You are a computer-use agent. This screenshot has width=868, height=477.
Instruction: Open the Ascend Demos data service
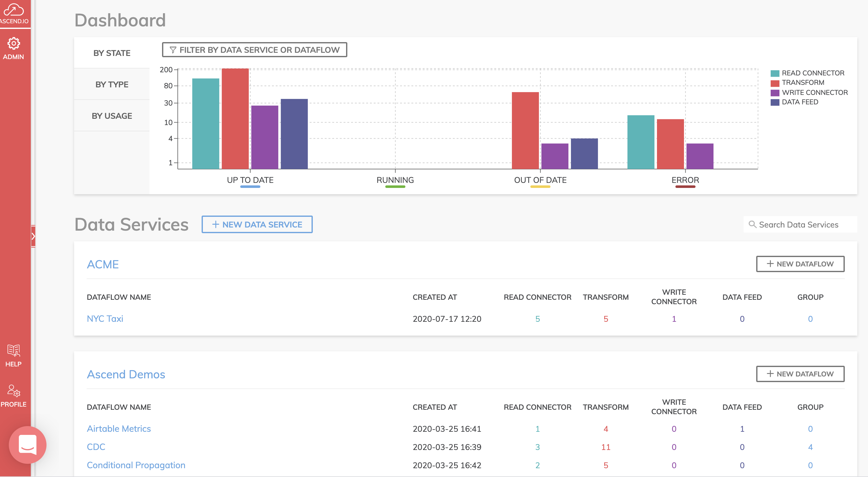[126, 374]
